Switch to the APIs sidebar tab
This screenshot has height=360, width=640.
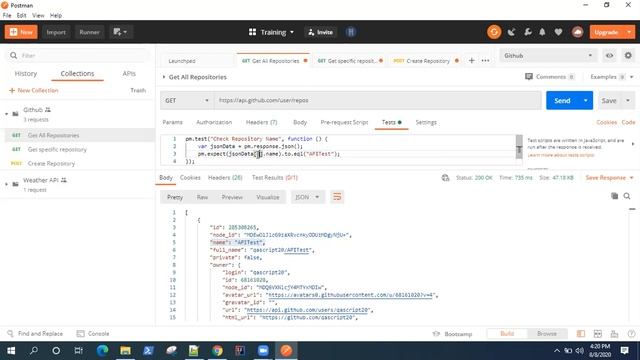(x=129, y=73)
